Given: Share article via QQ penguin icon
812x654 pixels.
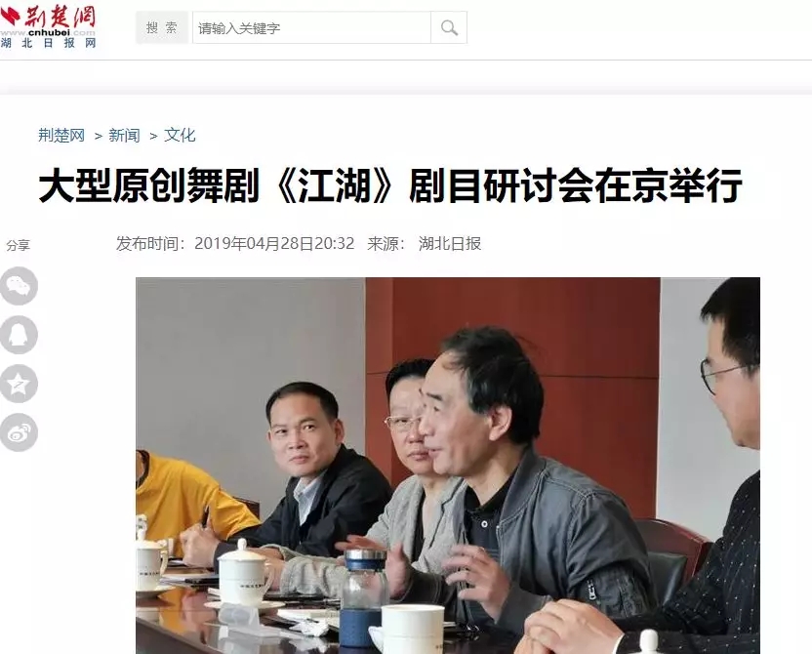Looking at the screenshot, I should 19,335.
